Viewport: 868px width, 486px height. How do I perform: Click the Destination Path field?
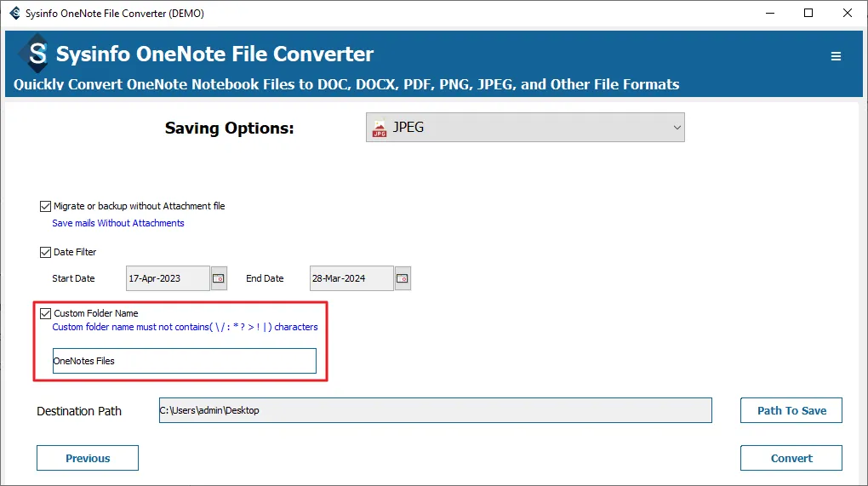tap(436, 410)
